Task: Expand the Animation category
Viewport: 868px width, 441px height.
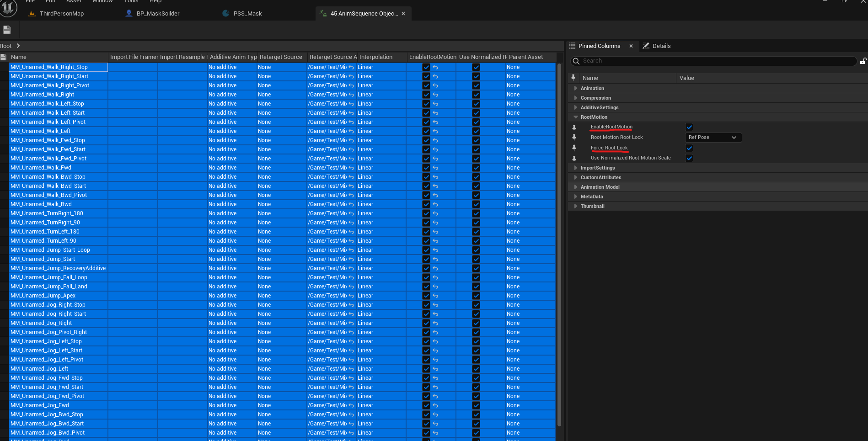Action: pos(575,88)
